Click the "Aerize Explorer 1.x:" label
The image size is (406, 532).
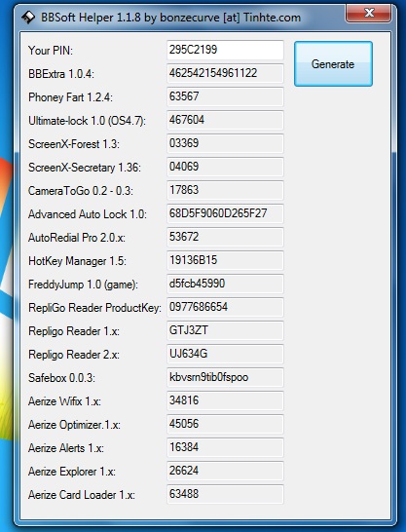pos(72,472)
